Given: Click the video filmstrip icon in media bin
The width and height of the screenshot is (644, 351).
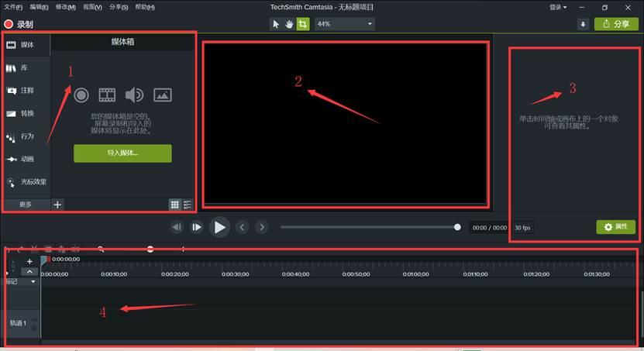Looking at the screenshot, I should tap(107, 95).
